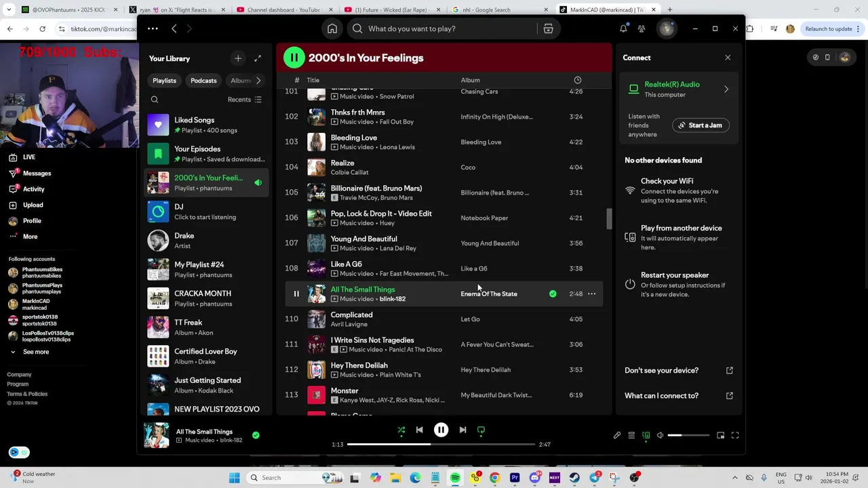Go back in Spotify navigation
Viewport: 868px width, 488px height.
pos(174,28)
